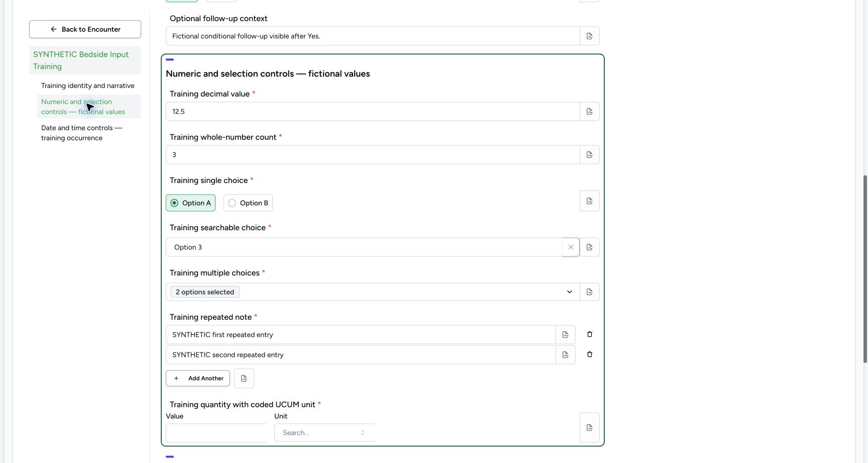Click note icon beside Optional follow-up context field
This screenshot has height=463, width=868.
[x=590, y=36]
